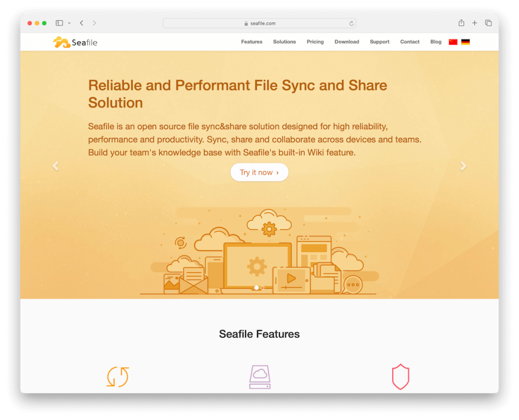Go back with Safari back arrow

pos(82,23)
